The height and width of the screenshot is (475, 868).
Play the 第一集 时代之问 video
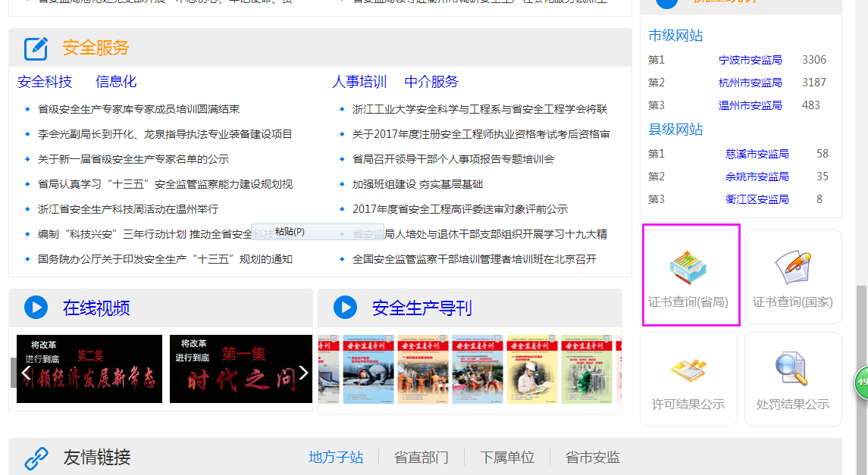pos(241,369)
